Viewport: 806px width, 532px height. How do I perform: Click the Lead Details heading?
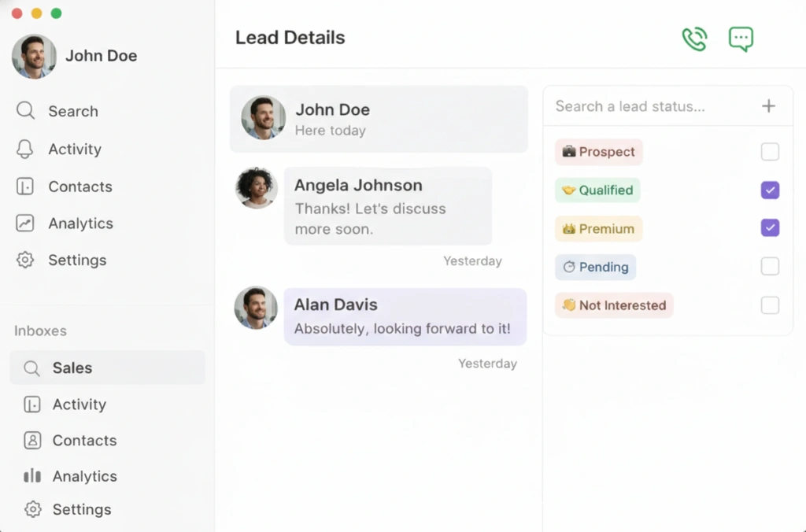pos(290,38)
